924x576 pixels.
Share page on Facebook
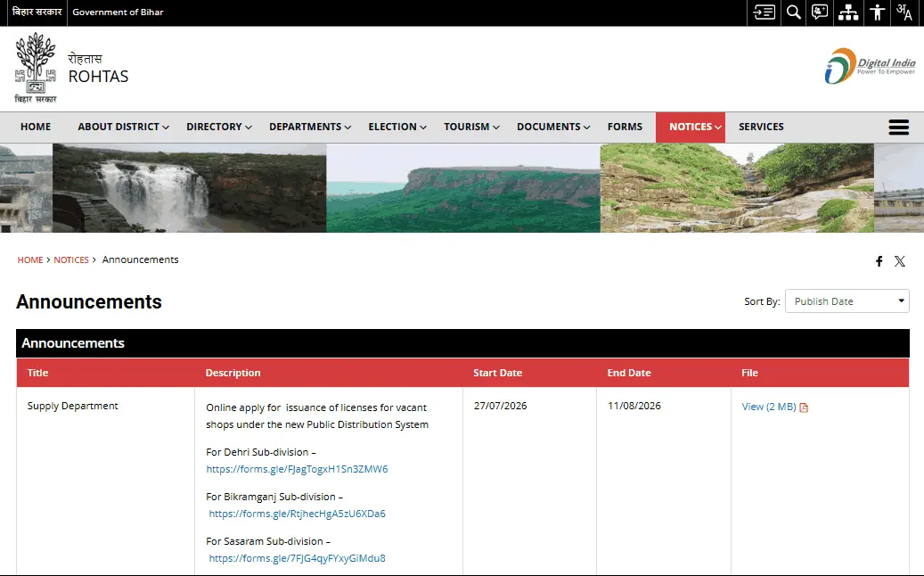point(879,261)
